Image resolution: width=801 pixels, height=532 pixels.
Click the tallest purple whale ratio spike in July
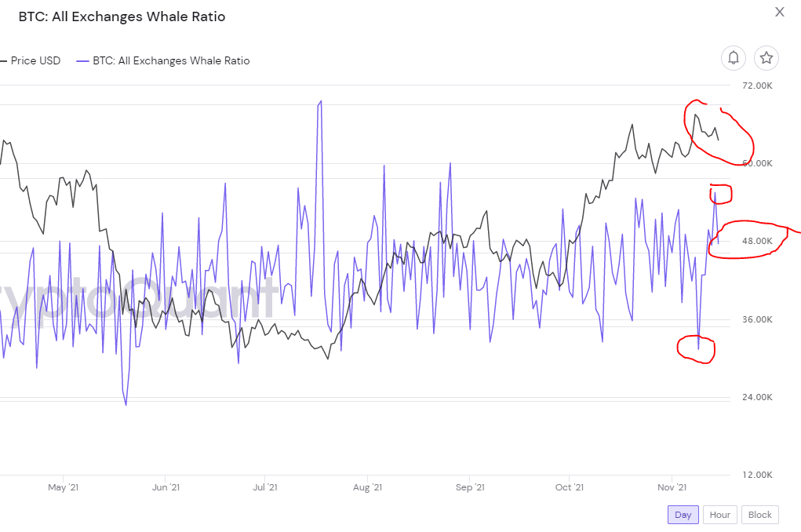(x=320, y=102)
